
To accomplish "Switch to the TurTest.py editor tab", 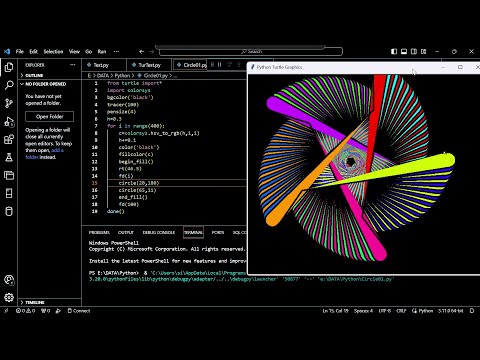I will click(x=149, y=65).
